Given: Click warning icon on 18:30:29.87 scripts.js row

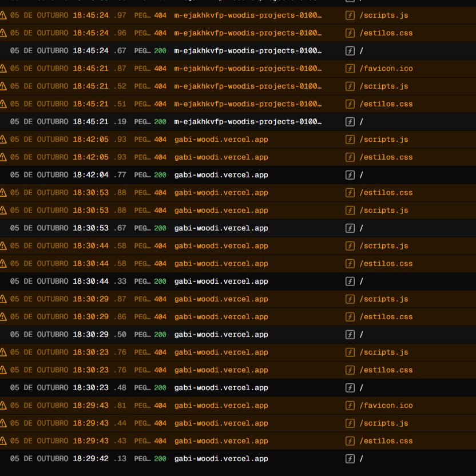Looking at the screenshot, I should 3,299.
